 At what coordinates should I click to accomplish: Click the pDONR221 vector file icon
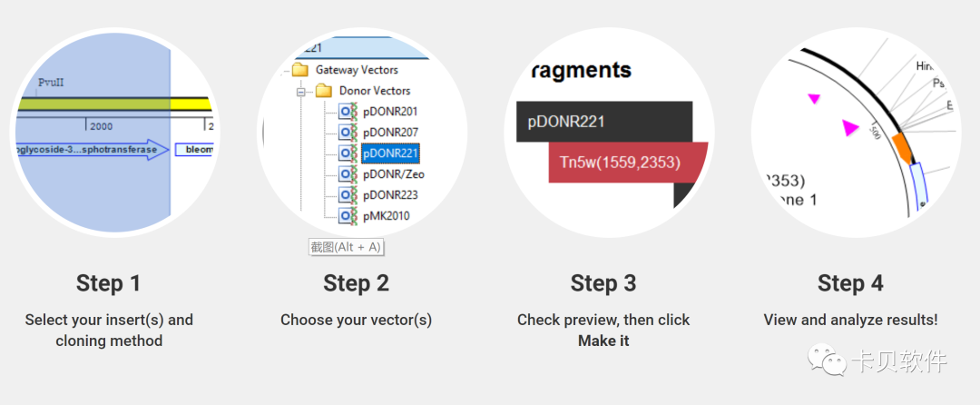(348, 153)
